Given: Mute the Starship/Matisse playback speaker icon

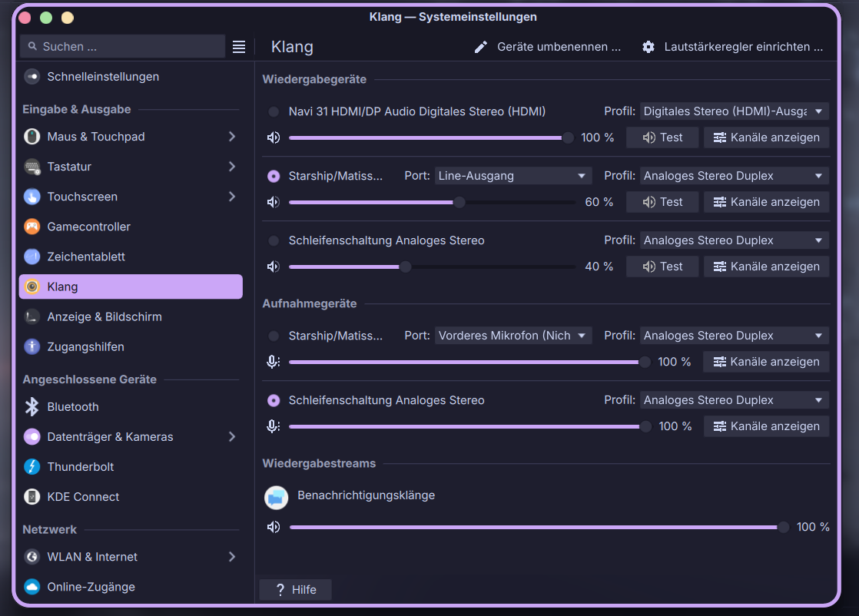Looking at the screenshot, I should point(274,202).
